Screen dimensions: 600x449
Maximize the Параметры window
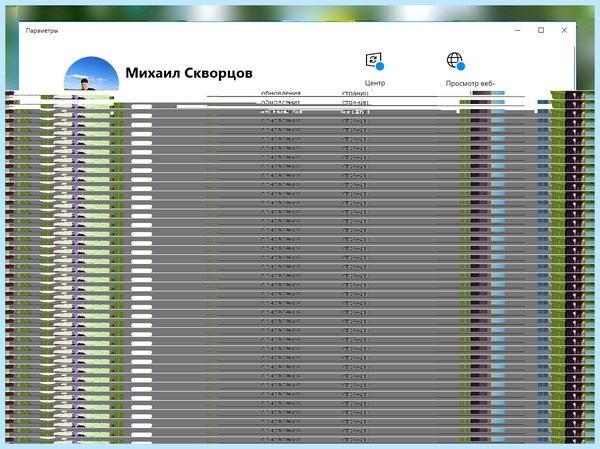(541, 30)
